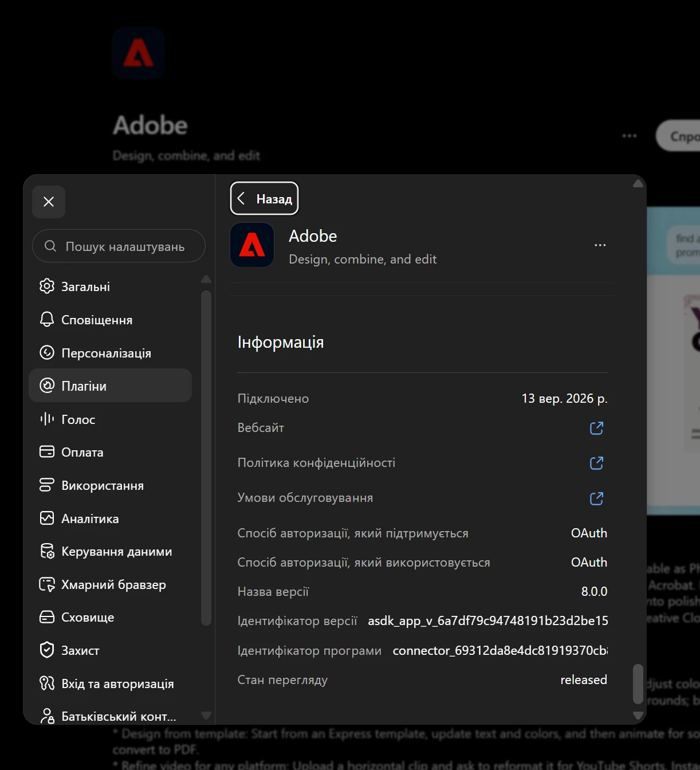This screenshot has width=700, height=770.
Task: Open the Умови обслуговування external link icon
Action: pos(596,498)
